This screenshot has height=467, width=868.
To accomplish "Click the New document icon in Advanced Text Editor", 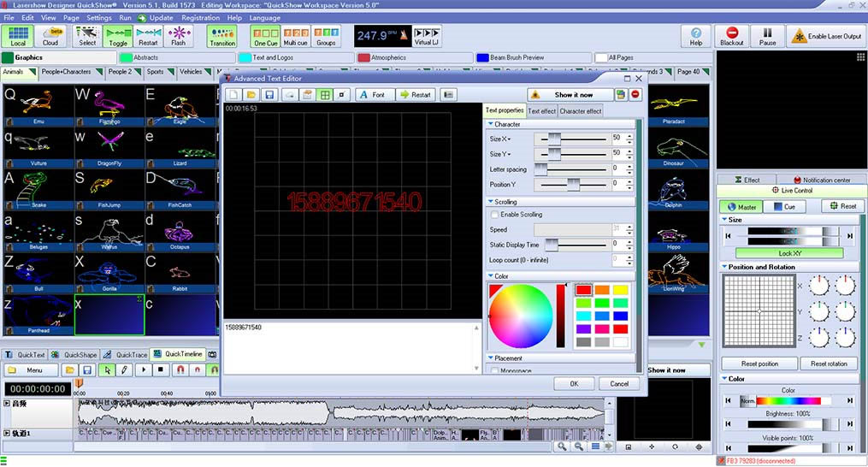I will 233,95.
